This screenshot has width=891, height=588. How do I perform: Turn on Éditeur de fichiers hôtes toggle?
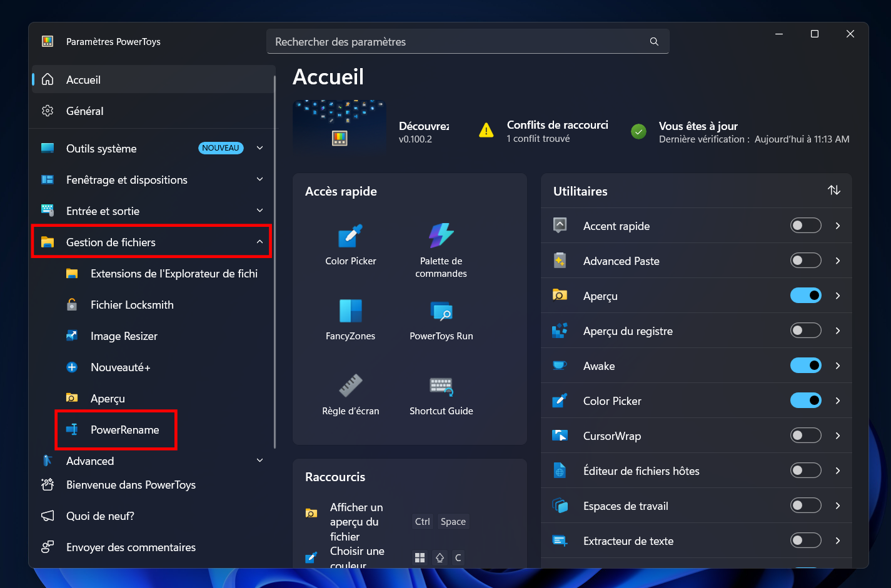[805, 471]
